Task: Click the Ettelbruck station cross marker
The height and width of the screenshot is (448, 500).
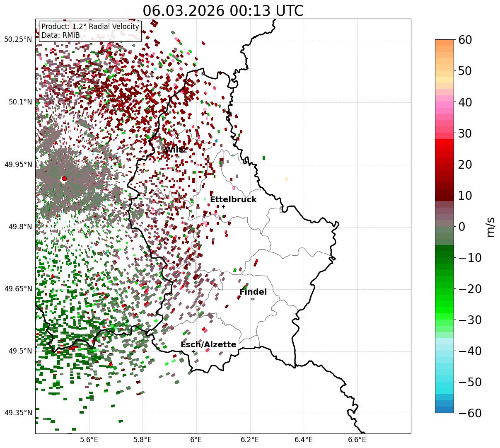Action: [223, 206]
